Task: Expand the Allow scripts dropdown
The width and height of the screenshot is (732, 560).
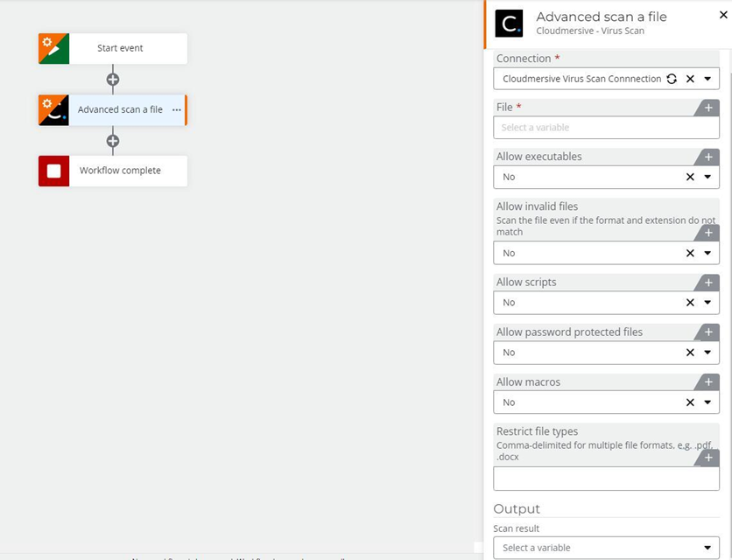Action: tap(707, 303)
